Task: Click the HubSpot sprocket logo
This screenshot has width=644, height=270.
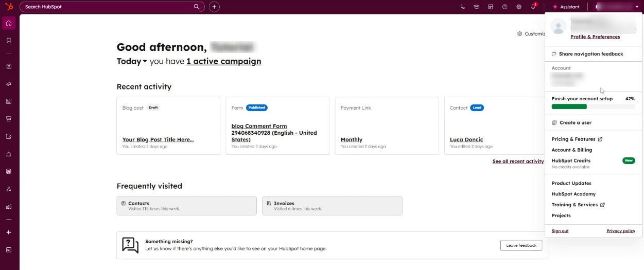Action: coord(9,7)
